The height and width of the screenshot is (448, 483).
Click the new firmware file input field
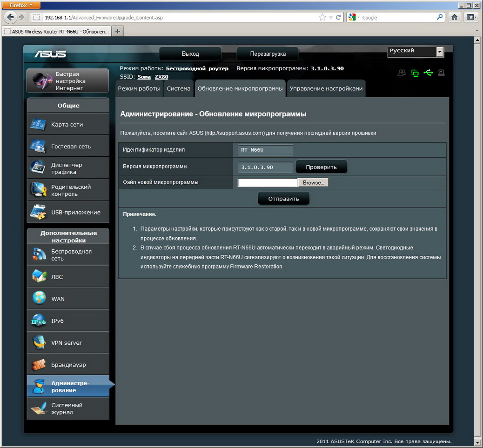click(268, 183)
